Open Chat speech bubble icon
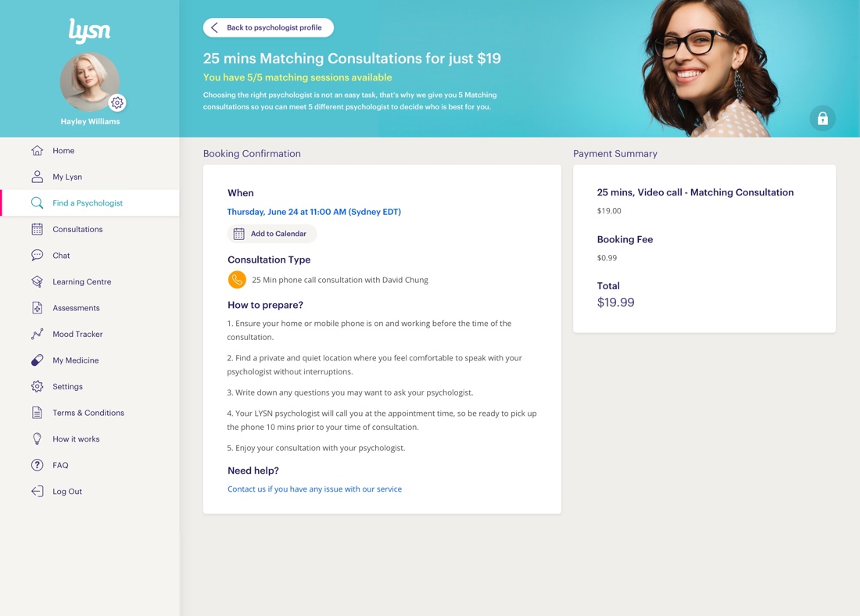 tap(37, 255)
